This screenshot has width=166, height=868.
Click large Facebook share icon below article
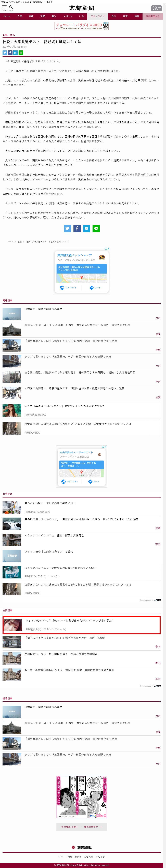tap(77, 229)
